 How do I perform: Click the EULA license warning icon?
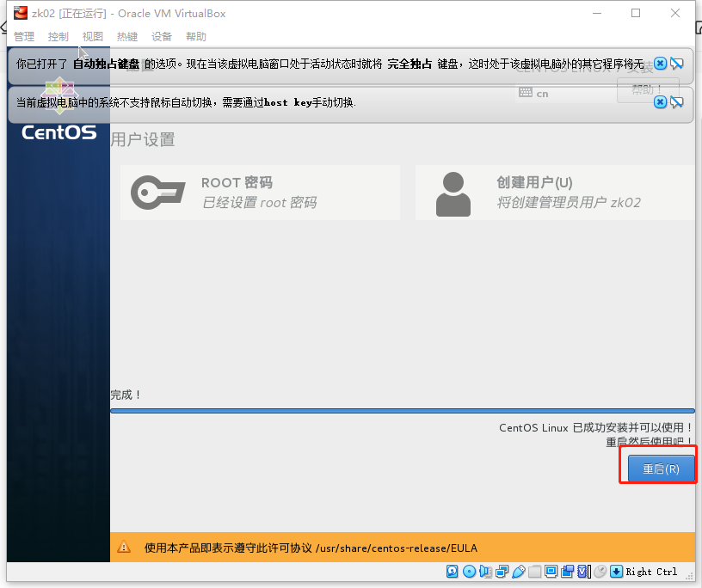click(x=124, y=547)
